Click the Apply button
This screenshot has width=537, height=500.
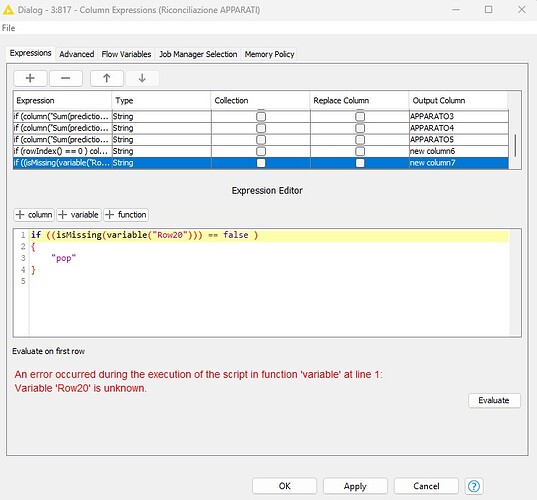pos(355,486)
